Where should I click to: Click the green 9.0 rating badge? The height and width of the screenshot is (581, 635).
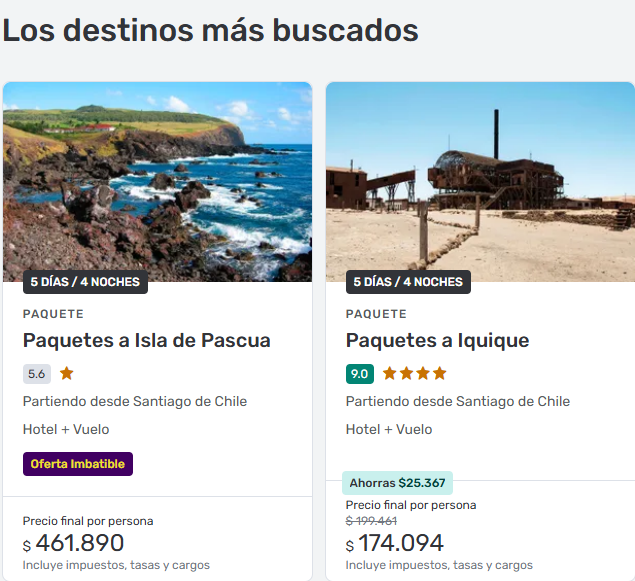(x=360, y=374)
